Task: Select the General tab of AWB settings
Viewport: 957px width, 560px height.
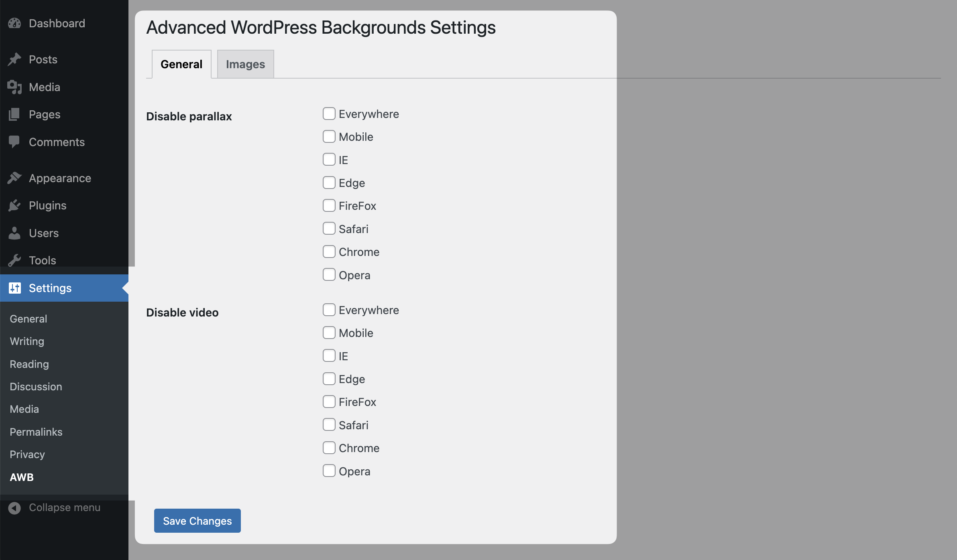Action: (x=181, y=64)
